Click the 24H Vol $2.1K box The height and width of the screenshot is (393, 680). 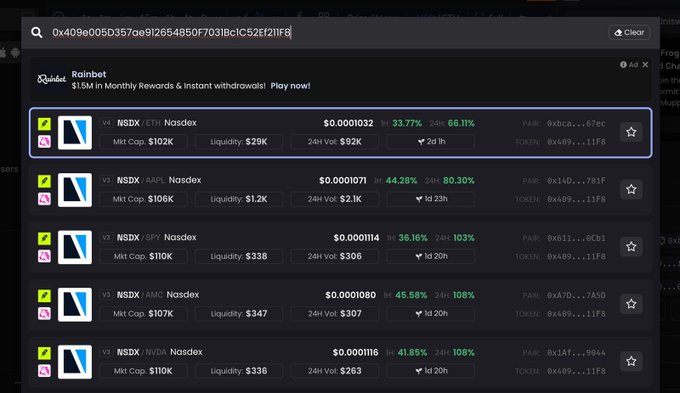(x=334, y=199)
